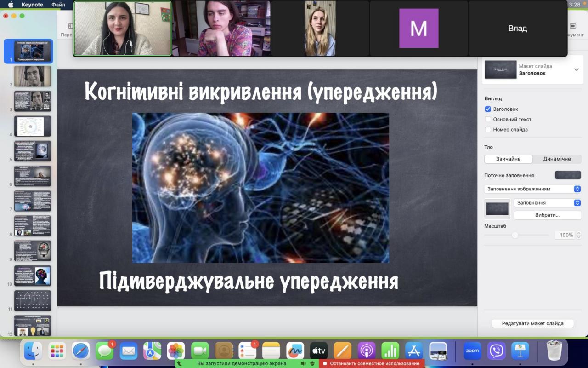Image resolution: width=588 pixels, height=368 pixels.
Task: Open Numbers app in the Dock
Action: coord(390,351)
